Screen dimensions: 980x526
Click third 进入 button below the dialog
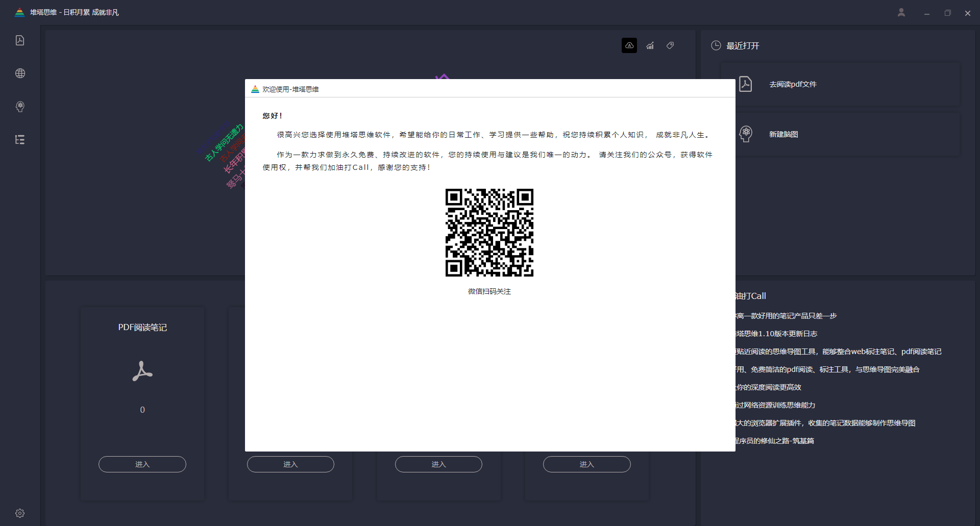438,464
